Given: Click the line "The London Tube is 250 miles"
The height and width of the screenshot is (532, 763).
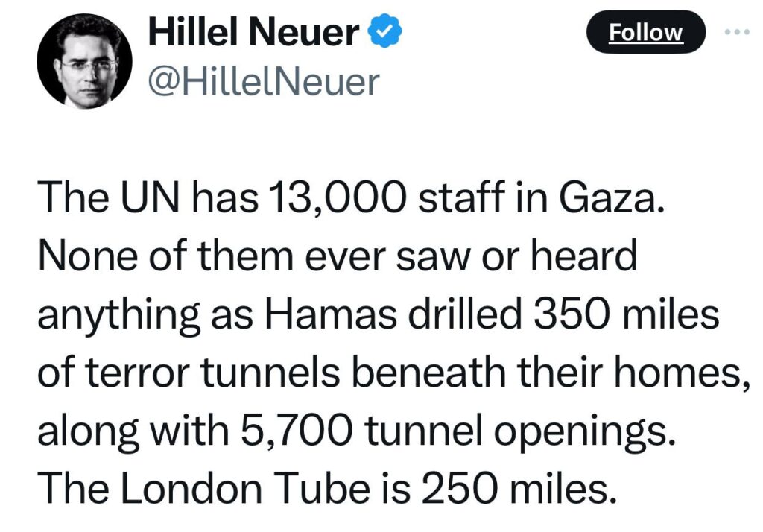Looking at the screenshot, I should pyautogui.click(x=327, y=486).
